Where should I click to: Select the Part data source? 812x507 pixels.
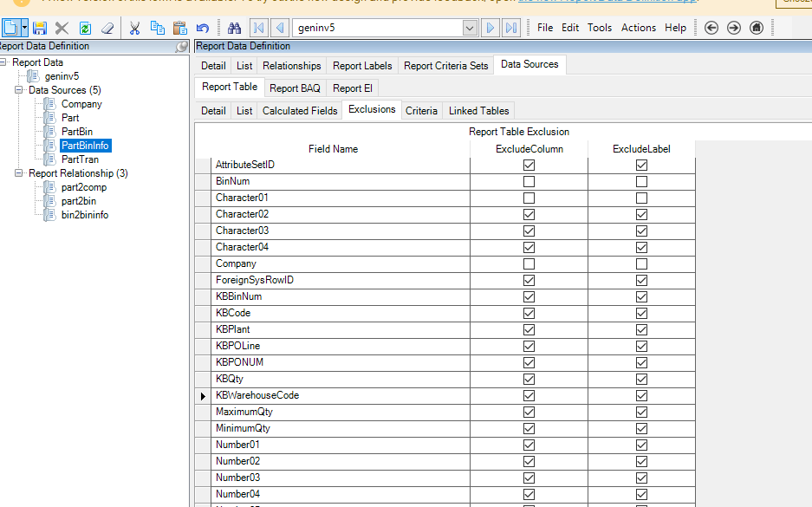click(70, 118)
